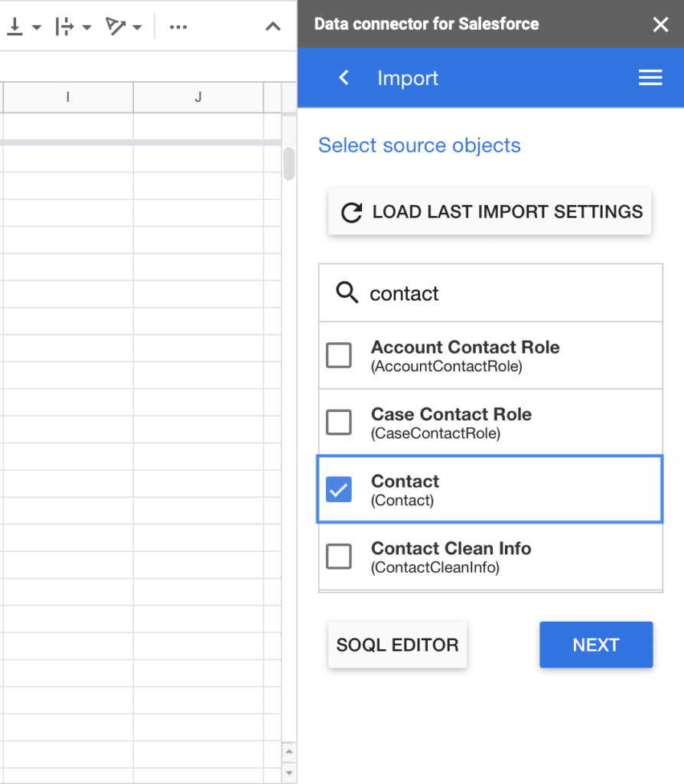Check the Case Contact Role checkbox
Screen dimensions: 684x784
click(339, 423)
